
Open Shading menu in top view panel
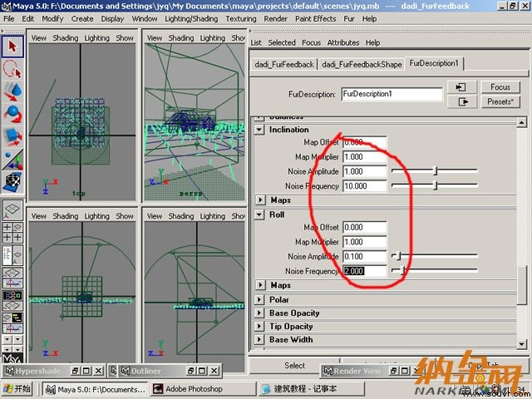[x=66, y=38]
